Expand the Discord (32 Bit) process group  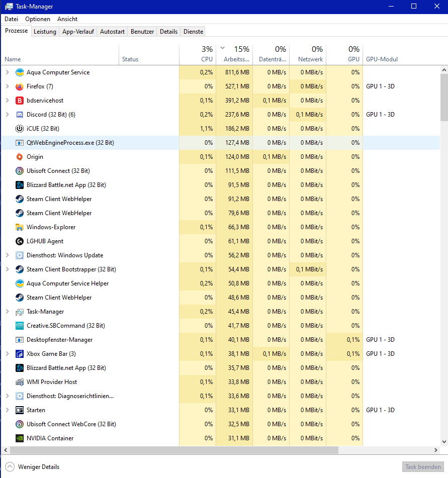coord(7,115)
